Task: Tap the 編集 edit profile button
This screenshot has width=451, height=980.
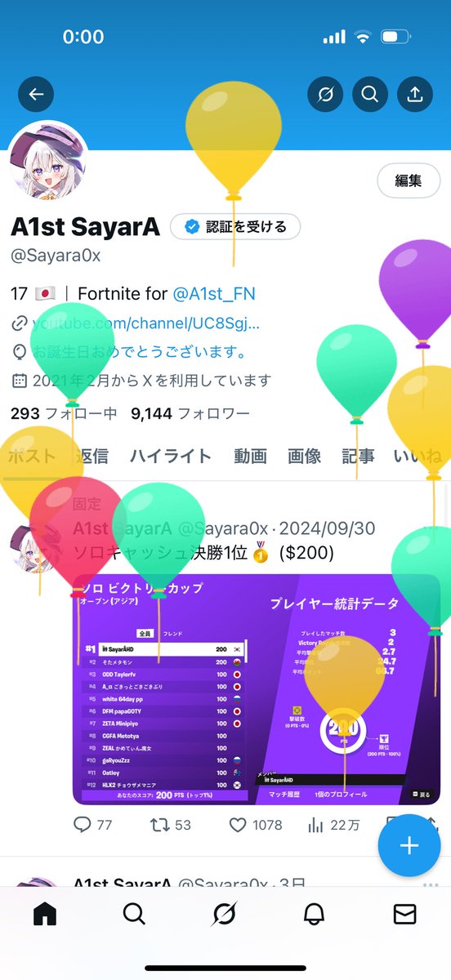Action: click(x=409, y=181)
